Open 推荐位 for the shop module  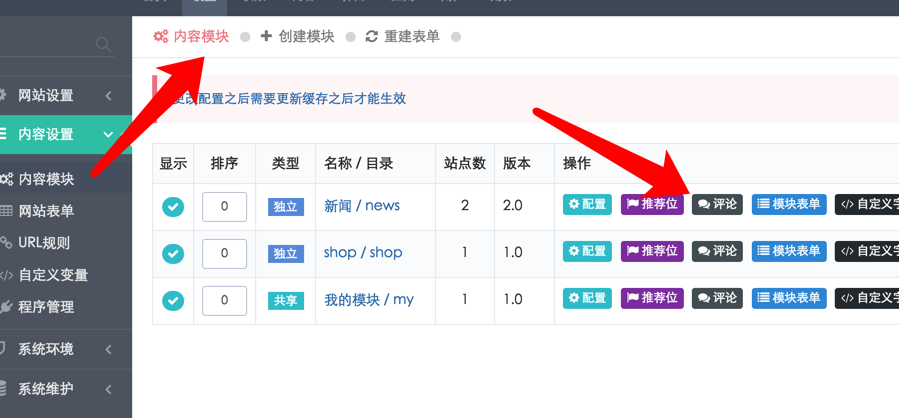click(x=652, y=252)
